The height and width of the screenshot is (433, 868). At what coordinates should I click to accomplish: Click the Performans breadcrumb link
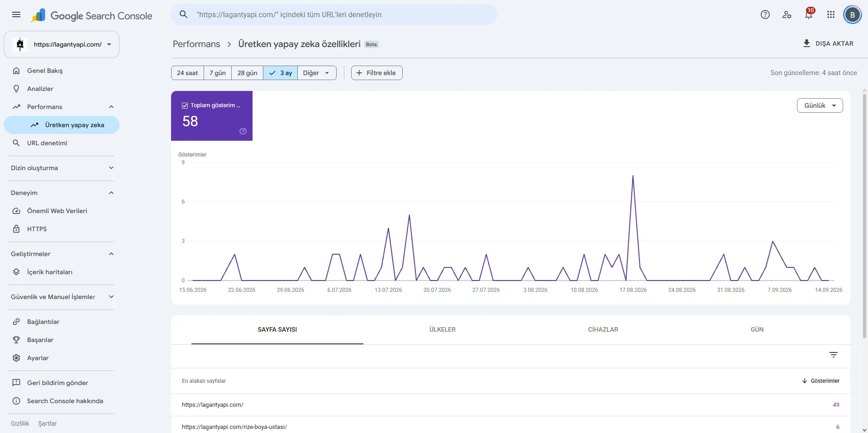(196, 44)
